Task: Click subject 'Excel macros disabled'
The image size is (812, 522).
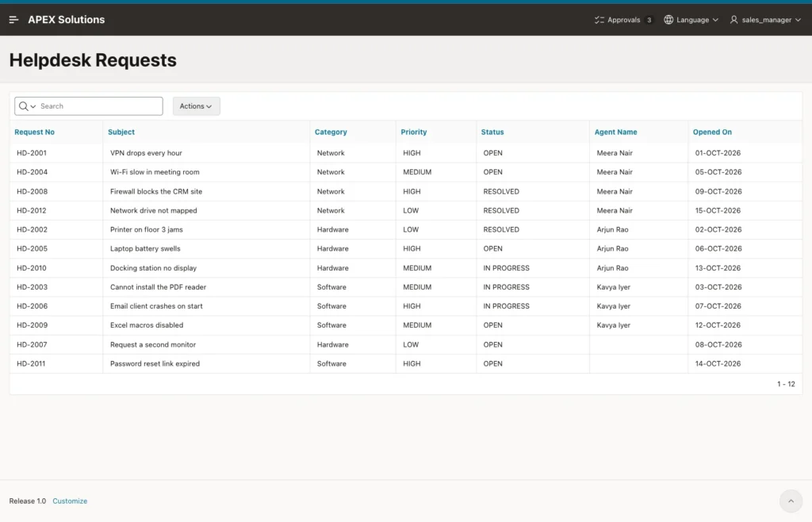Action: (147, 325)
